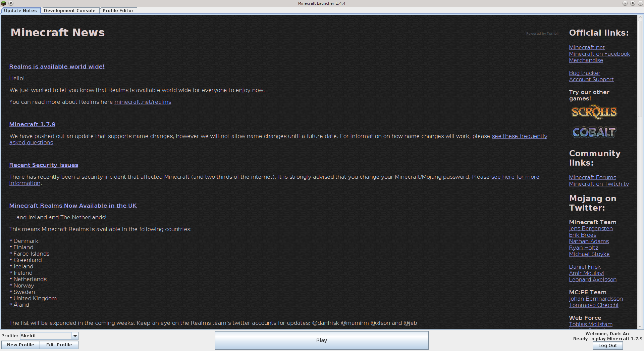Screen dimensions: 644x351
Task: Open the Skelril profile dropdown
Action: tap(49, 336)
